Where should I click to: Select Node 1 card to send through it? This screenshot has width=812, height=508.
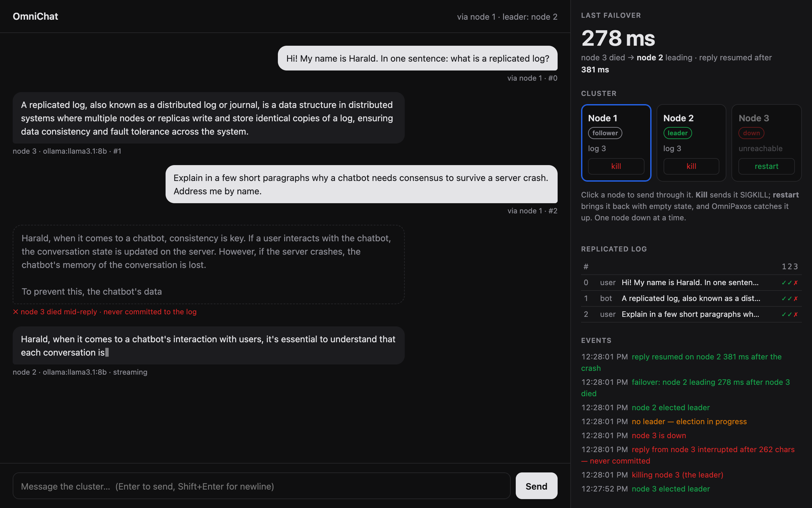coord(616,143)
